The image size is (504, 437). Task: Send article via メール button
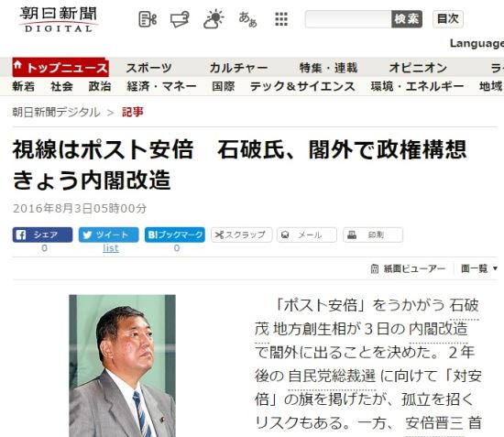307,235
